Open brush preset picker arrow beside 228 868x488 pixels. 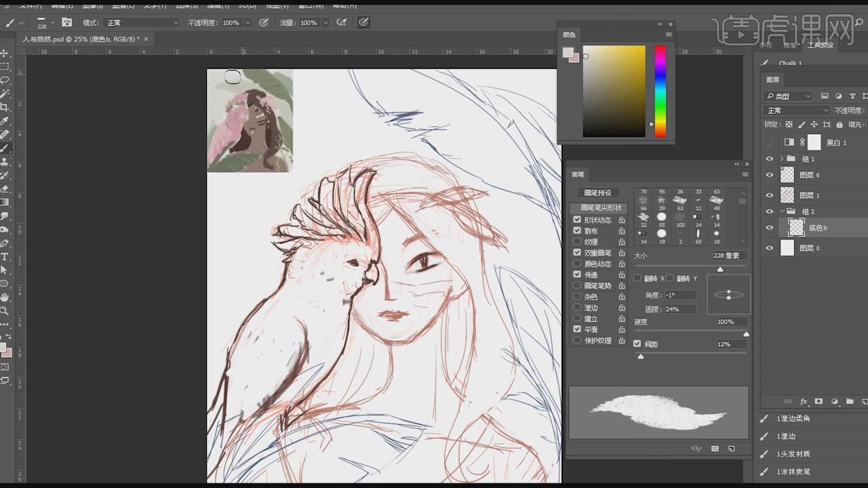click(54, 22)
